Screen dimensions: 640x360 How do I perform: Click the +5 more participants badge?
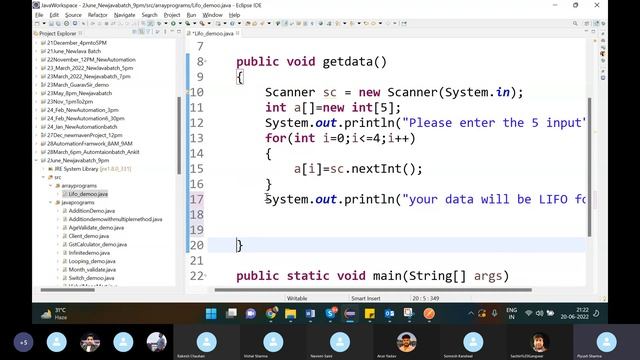[23, 342]
